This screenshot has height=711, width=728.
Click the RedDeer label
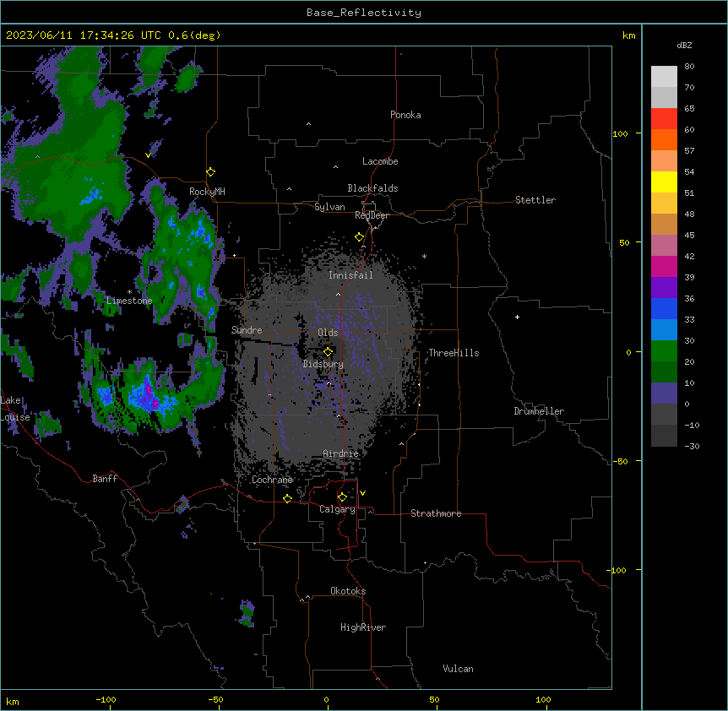click(x=372, y=215)
